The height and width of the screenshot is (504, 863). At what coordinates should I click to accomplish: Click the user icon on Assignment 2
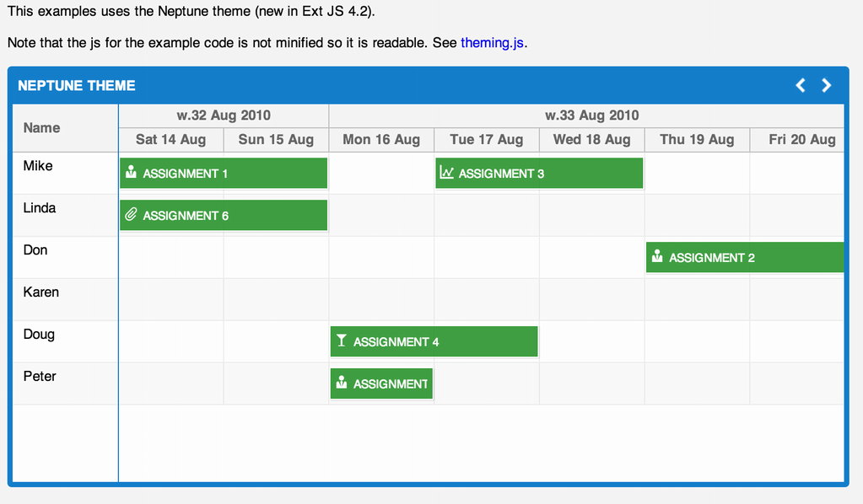[657, 256]
